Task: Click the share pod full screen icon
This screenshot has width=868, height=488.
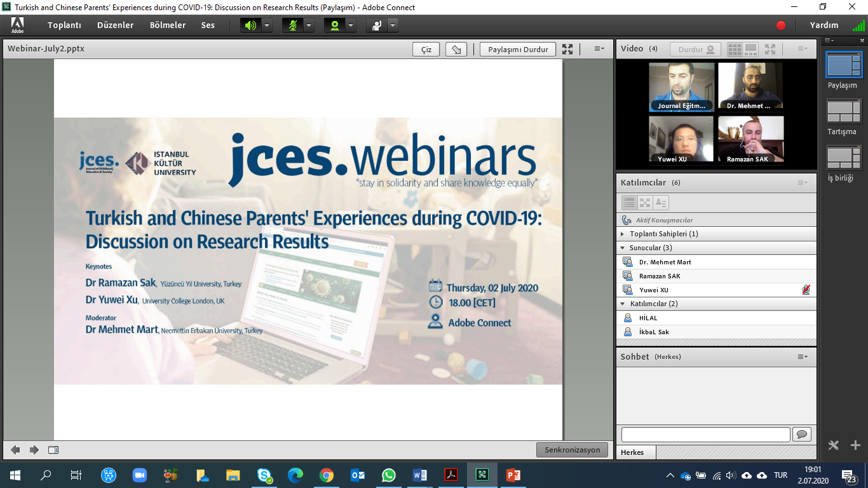Action: 567,50
